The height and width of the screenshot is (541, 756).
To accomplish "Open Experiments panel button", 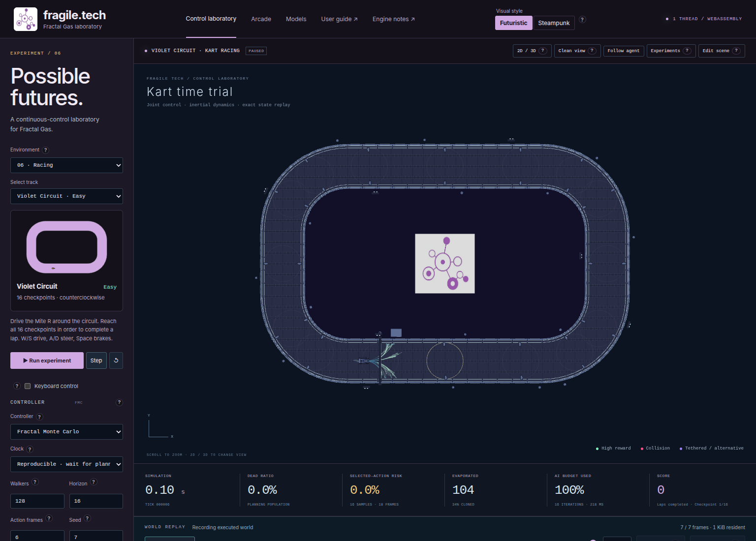I will pos(671,51).
